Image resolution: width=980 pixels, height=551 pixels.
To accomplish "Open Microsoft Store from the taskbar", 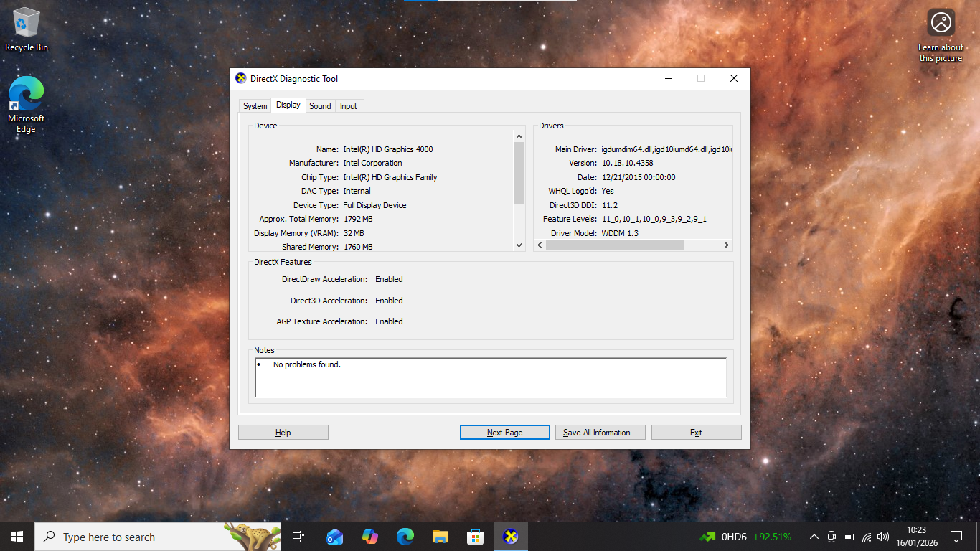I will (475, 537).
